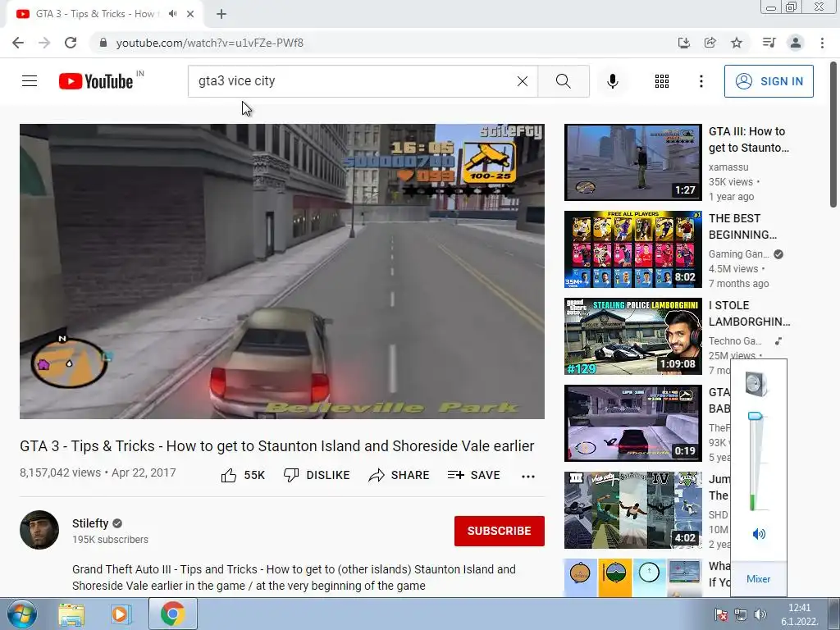The image size is (840, 630).
Task: Install app icon in address bar
Action: (683, 43)
